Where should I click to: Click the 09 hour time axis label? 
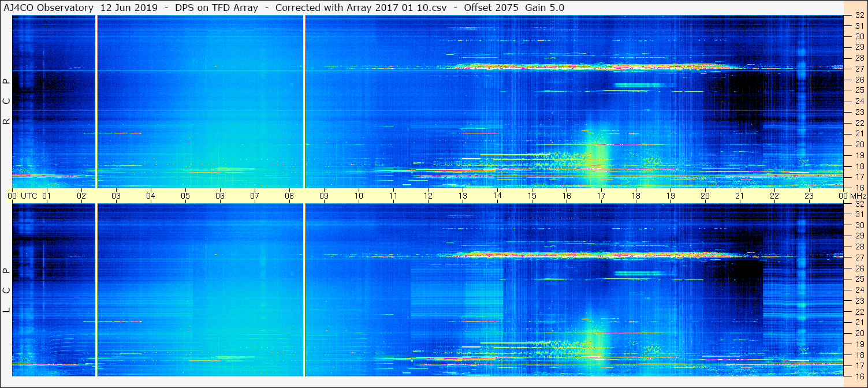(x=324, y=196)
